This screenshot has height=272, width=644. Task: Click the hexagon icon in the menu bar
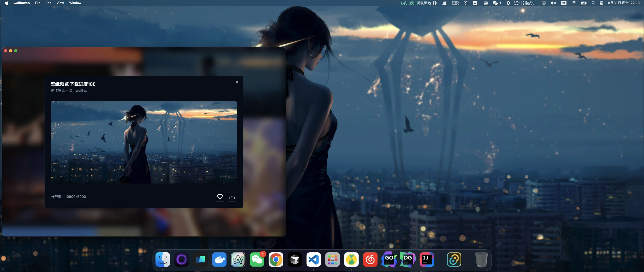point(508,3)
